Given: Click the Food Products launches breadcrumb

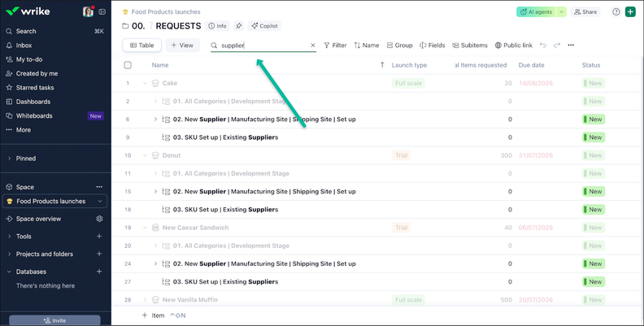Looking at the screenshot, I should (166, 12).
